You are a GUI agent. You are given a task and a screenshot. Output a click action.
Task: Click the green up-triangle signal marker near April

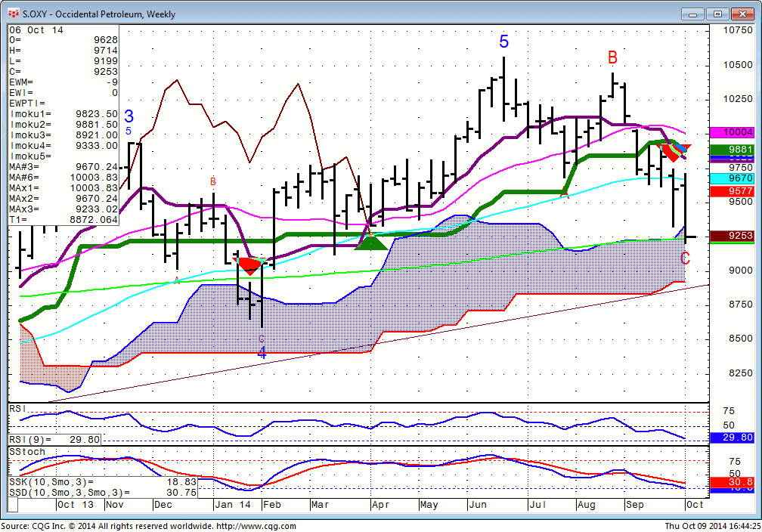coord(371,242)
